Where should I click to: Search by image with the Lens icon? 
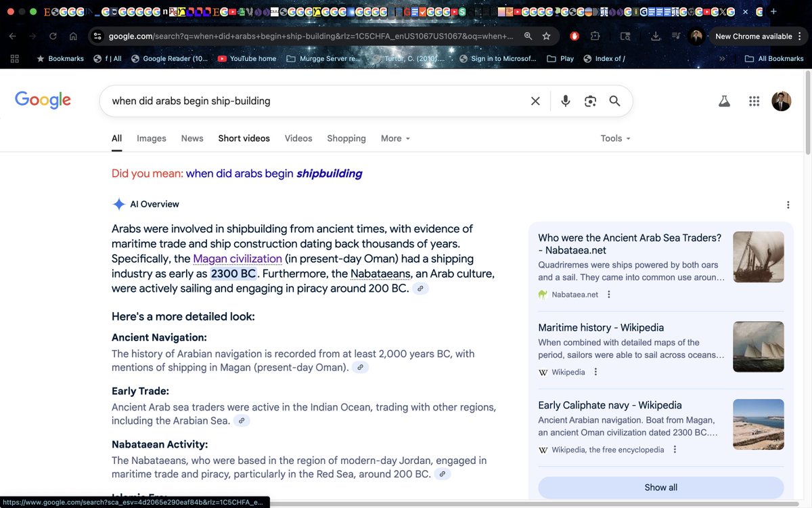point(590,101)
